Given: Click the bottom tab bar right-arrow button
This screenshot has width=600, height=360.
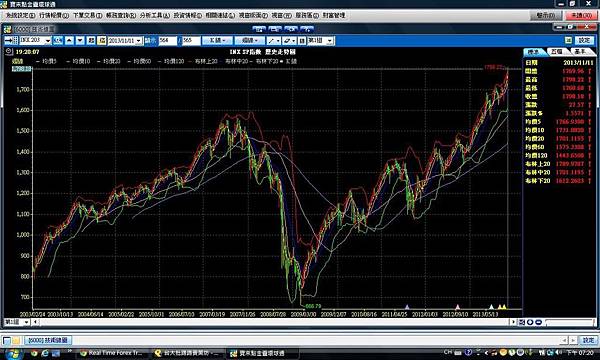Looking at the screenshot, I should point(573,340).
